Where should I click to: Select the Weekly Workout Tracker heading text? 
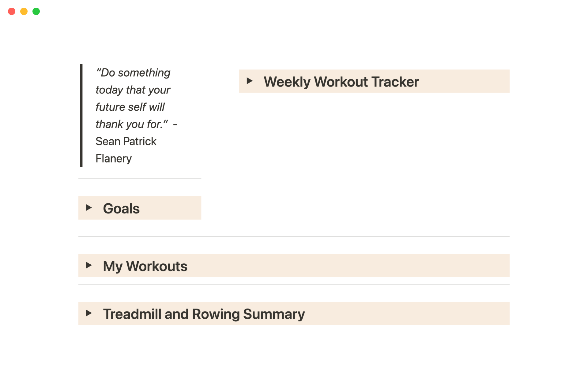[x=341, y=81]
